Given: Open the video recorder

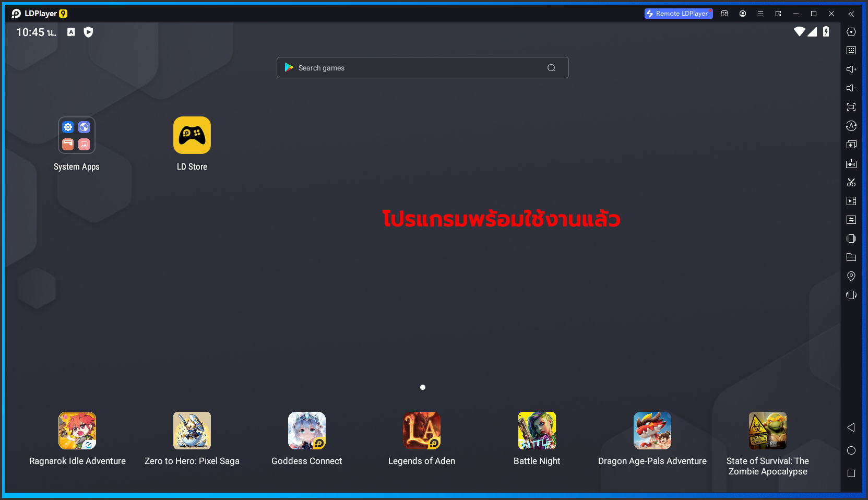Looking at the screenshot, I should click(x=851, y=201).
